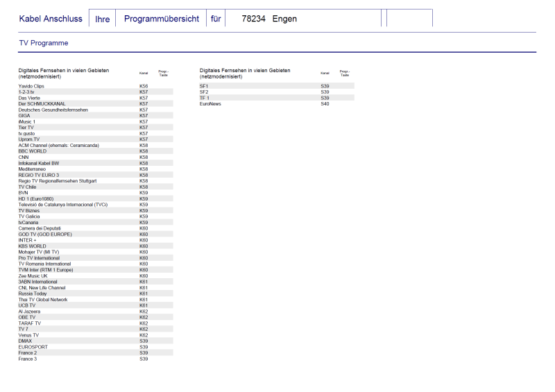
Task: Click the 'Yavido Clips' row
Action: click(x=96, y=86)
